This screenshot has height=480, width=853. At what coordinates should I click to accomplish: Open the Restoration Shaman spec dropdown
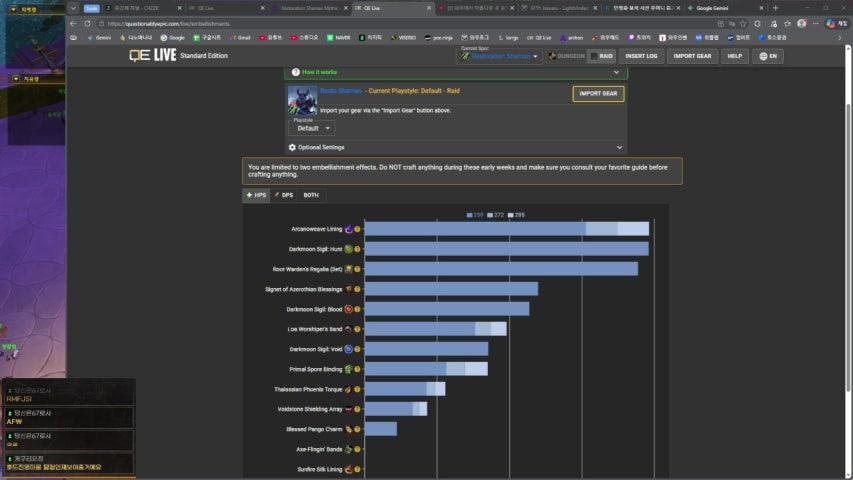tap(500, 56)
